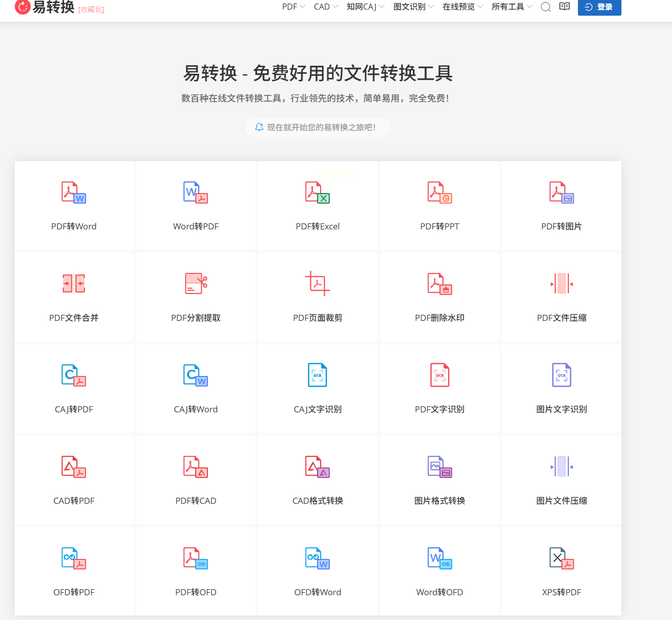Open the 所有工具 menu

point(512,7)
